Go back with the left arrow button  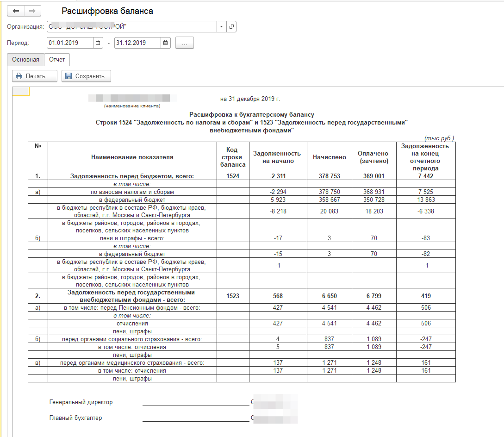point(16,11)
